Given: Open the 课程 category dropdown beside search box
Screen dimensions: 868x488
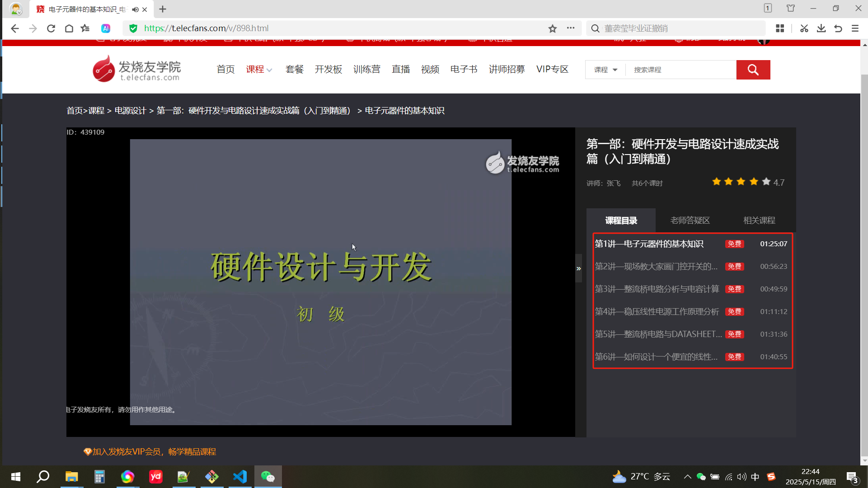Looking at the screenshot, I should tap(605, 70).
